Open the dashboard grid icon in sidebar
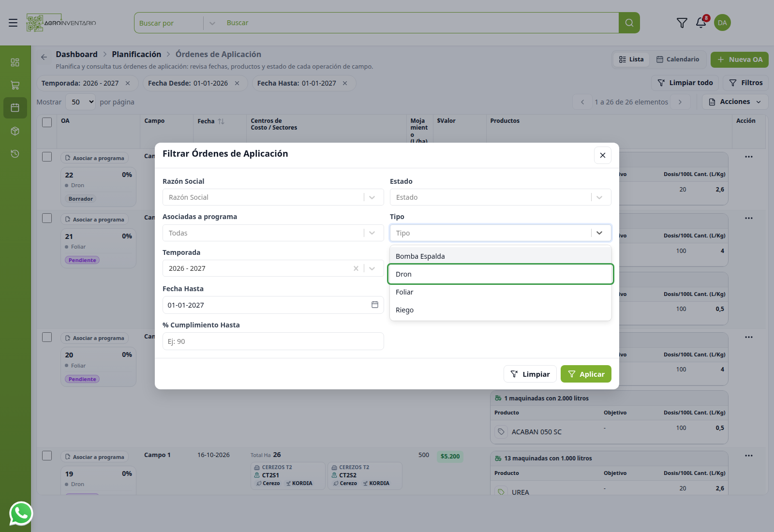This screenshot has width=774, height=532. [x=15, y=62]
